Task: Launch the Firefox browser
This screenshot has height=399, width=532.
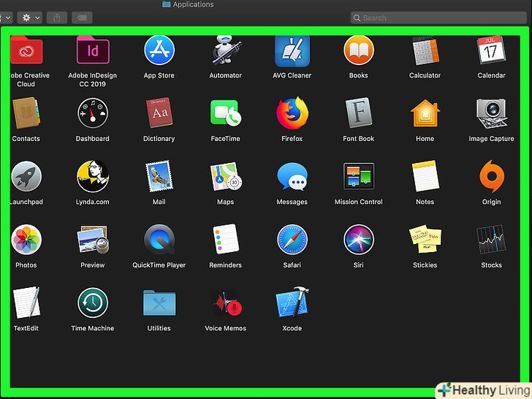Action: 292,113
